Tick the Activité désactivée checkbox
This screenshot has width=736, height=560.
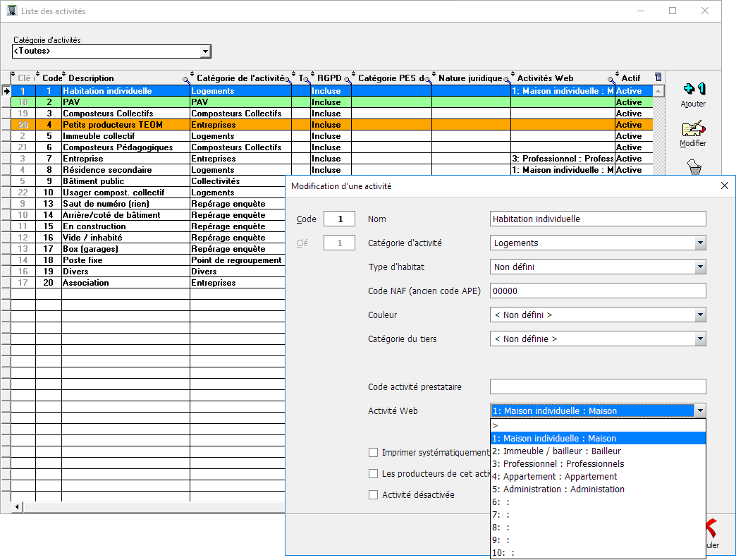[x=374, y=495]
